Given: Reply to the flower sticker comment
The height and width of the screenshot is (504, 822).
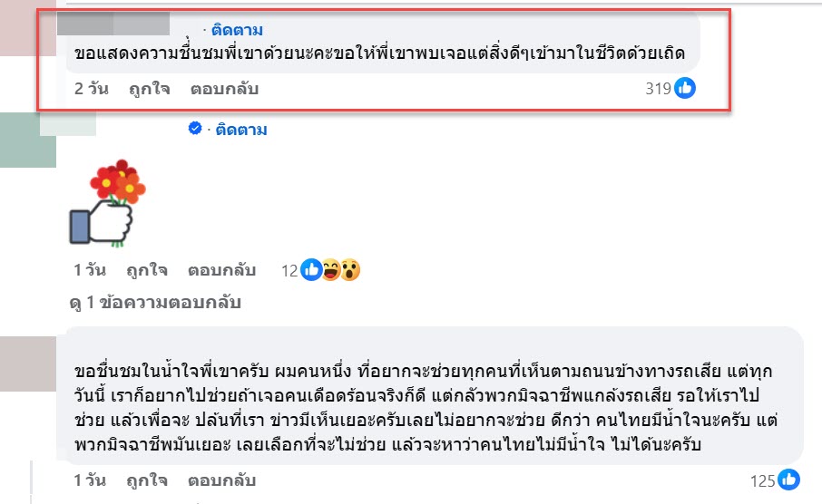Looking at the screenshot, I should pyautogui.click(x=221, y=270).
